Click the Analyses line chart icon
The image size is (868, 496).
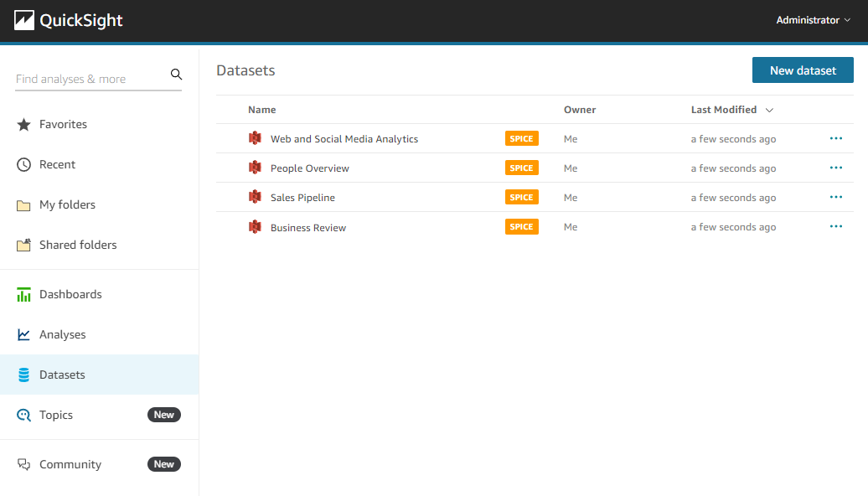[23, 334]
